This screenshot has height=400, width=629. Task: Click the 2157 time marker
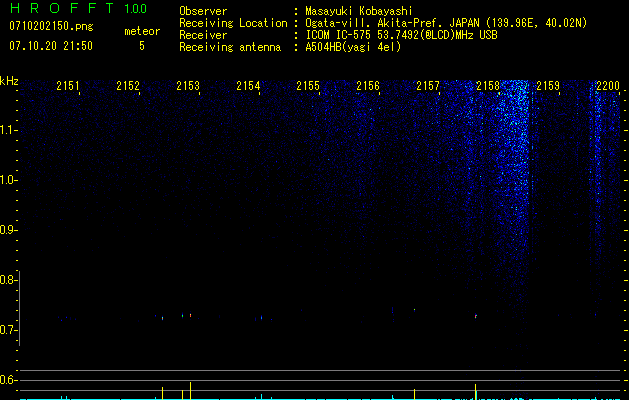click(428, 86)
